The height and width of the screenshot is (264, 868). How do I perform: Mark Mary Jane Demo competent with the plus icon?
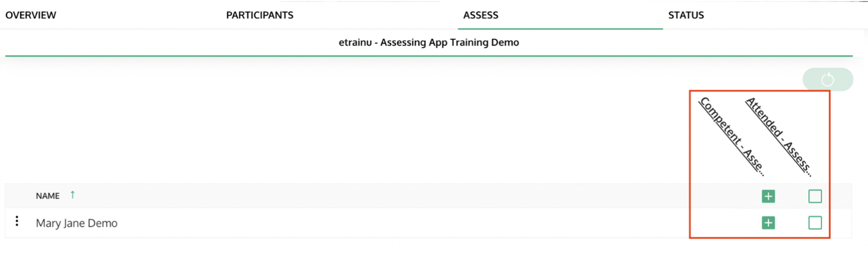point(768,223)
